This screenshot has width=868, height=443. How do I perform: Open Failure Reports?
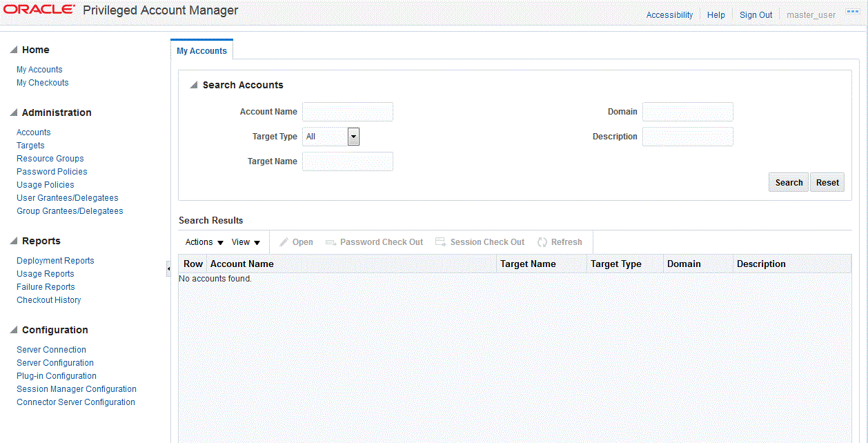(46, 287)
